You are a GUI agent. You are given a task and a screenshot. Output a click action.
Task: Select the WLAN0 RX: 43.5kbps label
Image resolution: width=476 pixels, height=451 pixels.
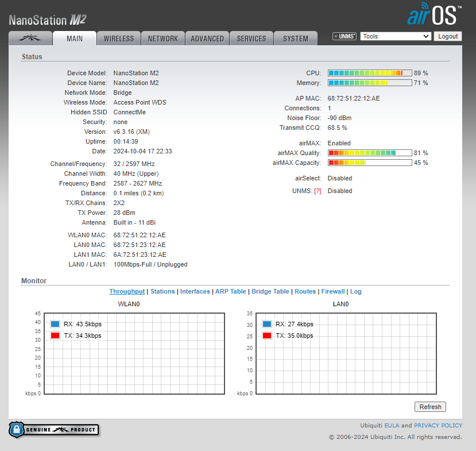pyautogui.click(x=83, y=324)
